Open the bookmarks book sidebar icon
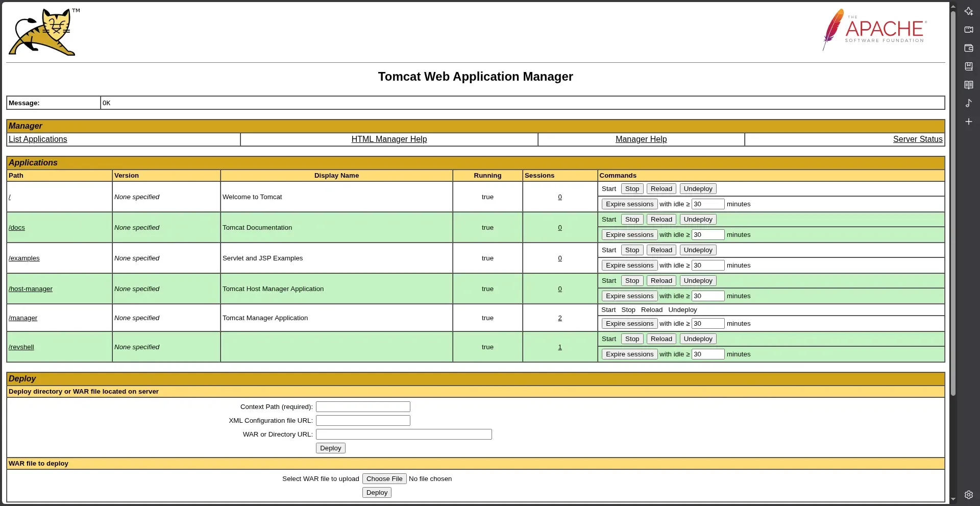This screenshot has width=980, height=506. coord(968,66)
